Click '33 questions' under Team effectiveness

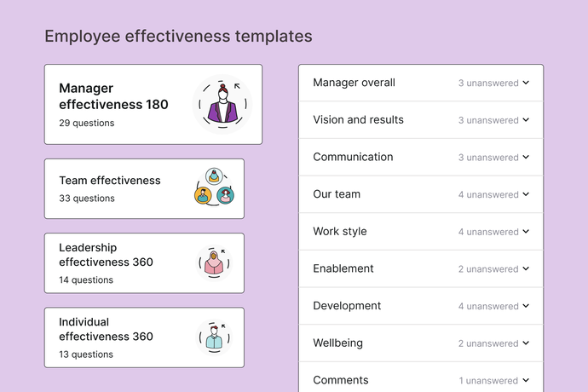pyautogui.click(x=87, y=198)
